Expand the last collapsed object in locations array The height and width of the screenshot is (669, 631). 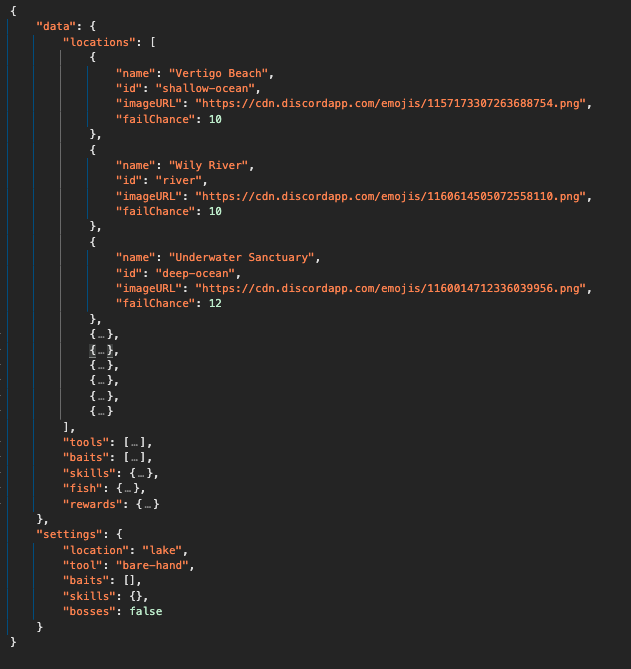tap(102, 410)
